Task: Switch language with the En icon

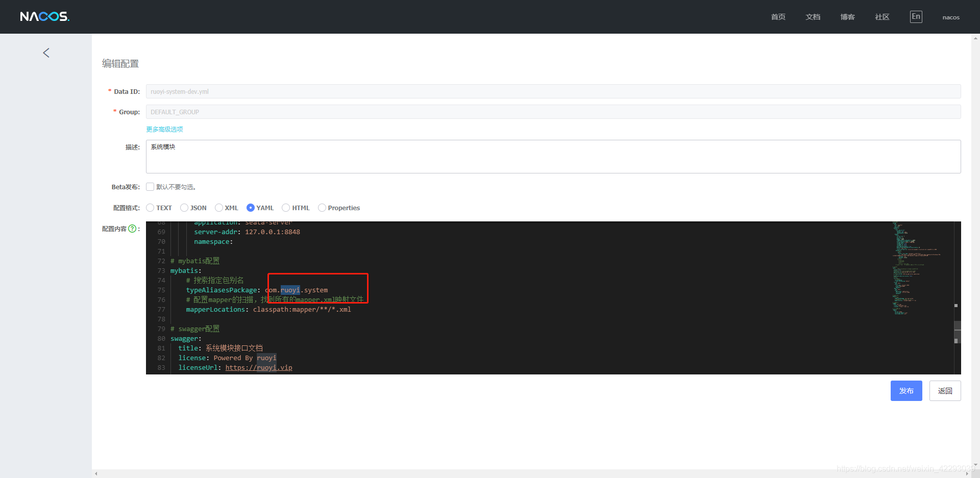Action: tap(916, 17)
